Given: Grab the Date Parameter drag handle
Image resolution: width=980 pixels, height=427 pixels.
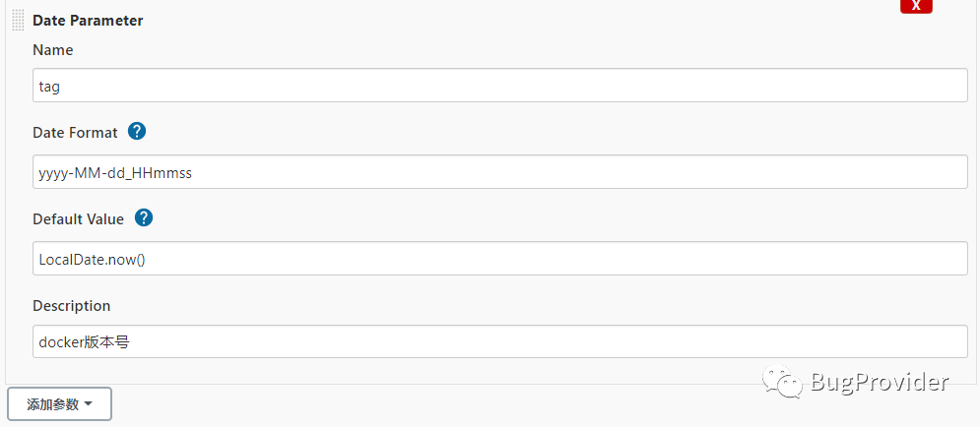Looking at the screenshot, I should pyautogui.click(x=18, y=20).
